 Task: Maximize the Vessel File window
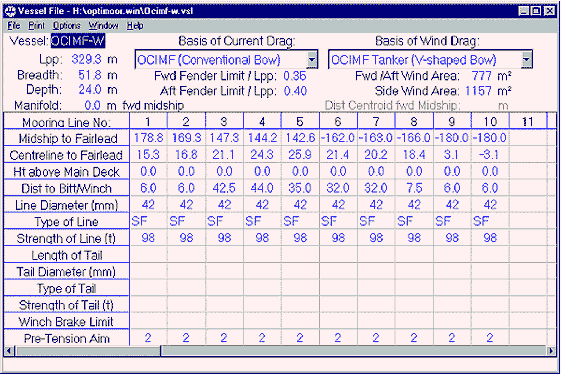coord(536,11)
